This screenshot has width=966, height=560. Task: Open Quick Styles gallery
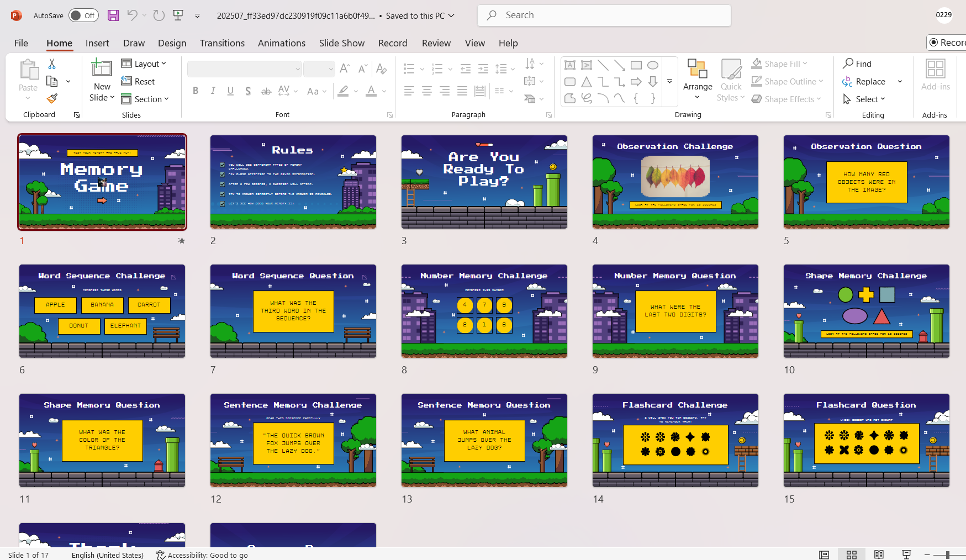point(731,80)
